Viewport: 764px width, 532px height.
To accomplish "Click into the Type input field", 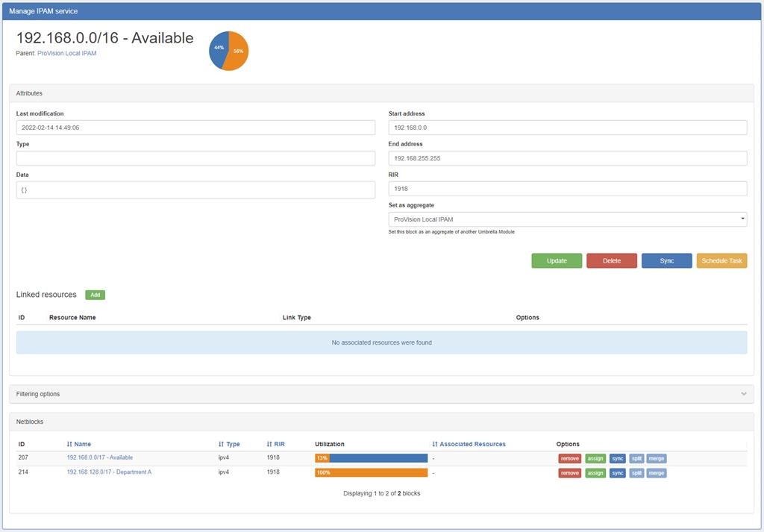I will (x=195, y=158).
